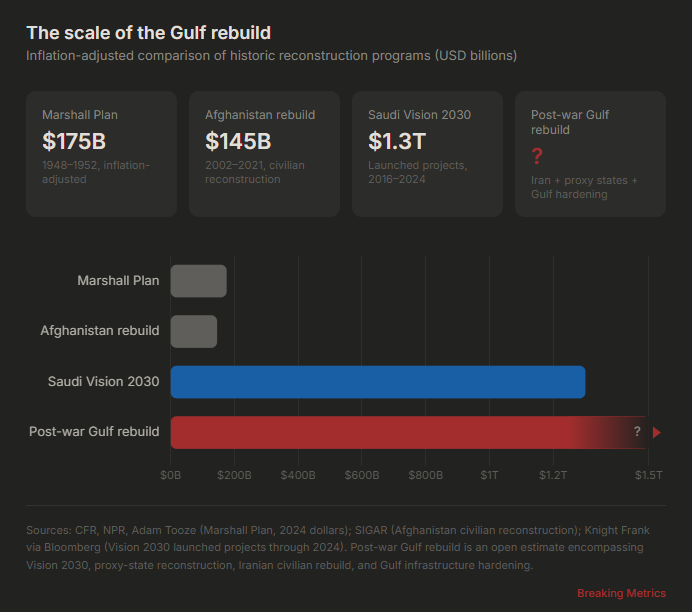
Task: Click the $1T axis tick label
Action: point(490,475)
